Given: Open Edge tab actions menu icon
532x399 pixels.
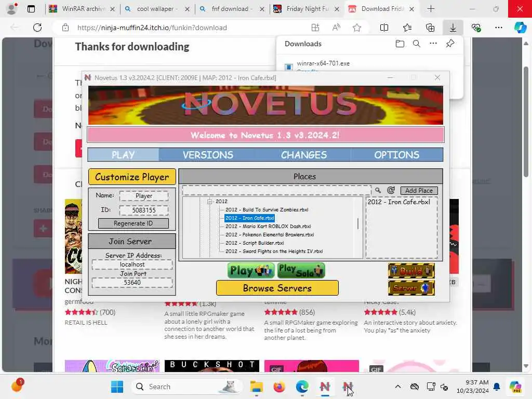Looking at the screenshot, I should click(31, 9).
